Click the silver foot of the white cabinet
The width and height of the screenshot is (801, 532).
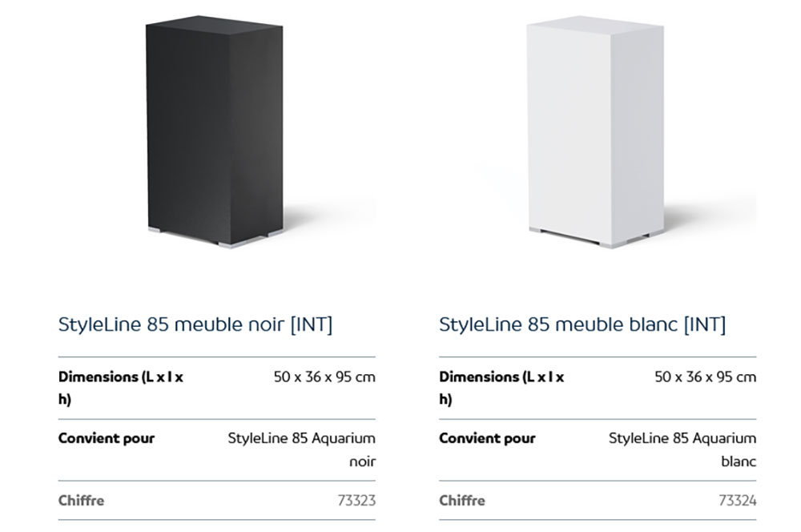[x=612, y=245]
